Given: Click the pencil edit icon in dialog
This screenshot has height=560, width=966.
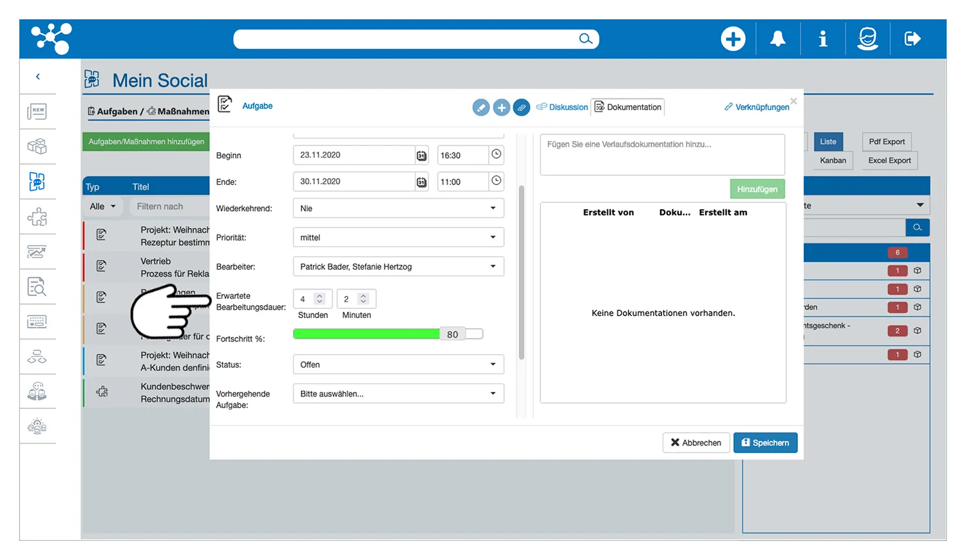Looking at the screenshot, I should pos(481,107).
